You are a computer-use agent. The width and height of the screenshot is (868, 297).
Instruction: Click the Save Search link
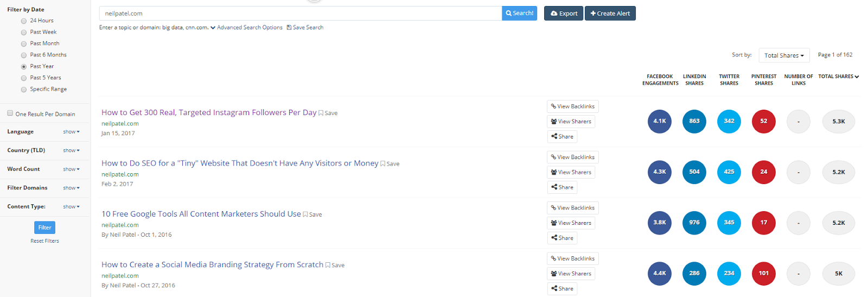click(305, 27)
